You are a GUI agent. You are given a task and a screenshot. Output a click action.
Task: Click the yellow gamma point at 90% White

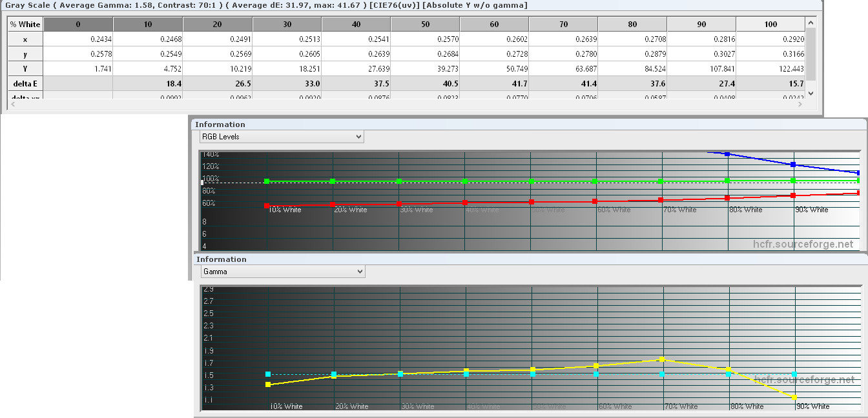click(x=794, y=397)
